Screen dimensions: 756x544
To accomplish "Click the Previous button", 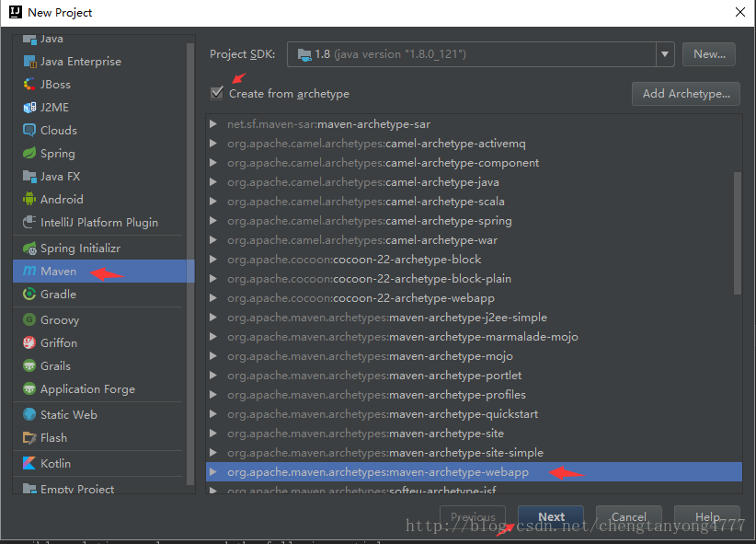I will 473,517.
